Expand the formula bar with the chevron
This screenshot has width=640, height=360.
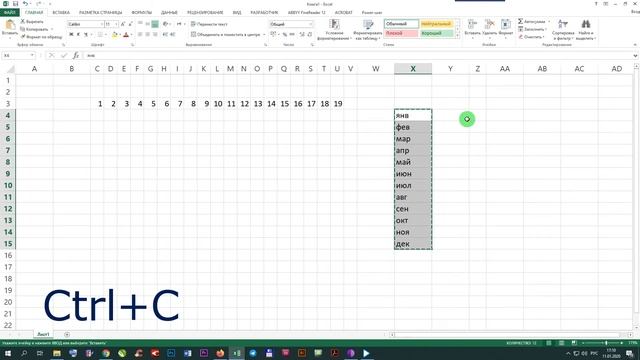[635, 55]
